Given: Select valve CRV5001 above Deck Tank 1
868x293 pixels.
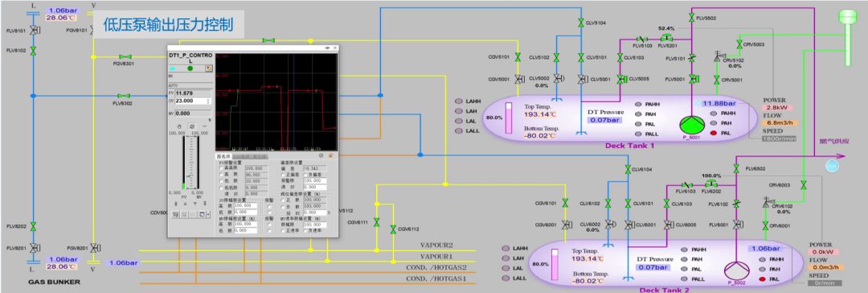Looking at the screenshot, I should 717,80.
